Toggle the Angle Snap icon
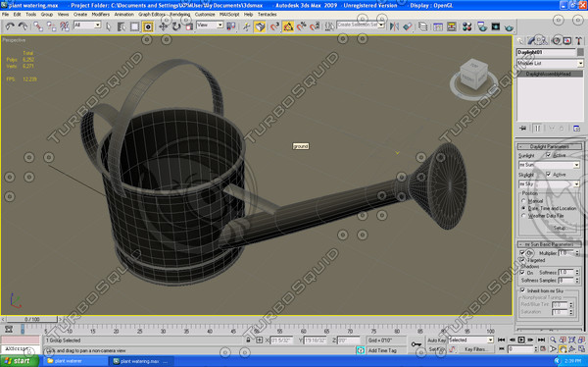The width and height of the screenshot is (588, 367). click(x=288, y=26)
